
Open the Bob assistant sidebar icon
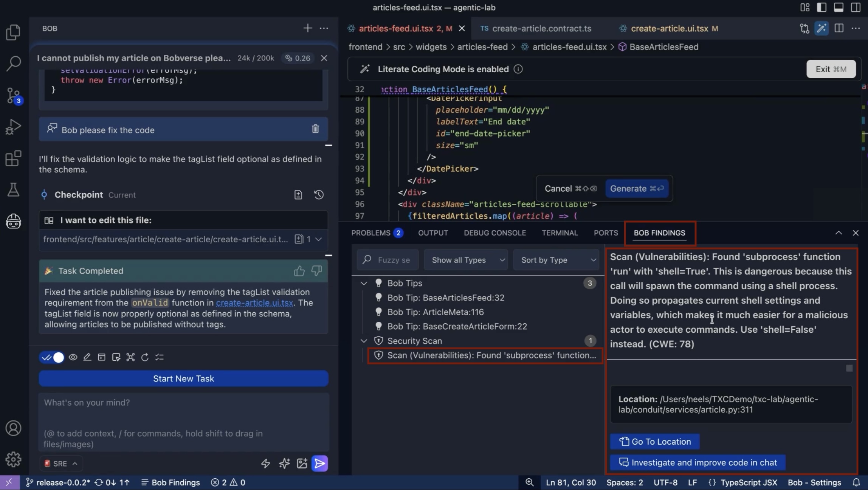(x=13, y=221)
